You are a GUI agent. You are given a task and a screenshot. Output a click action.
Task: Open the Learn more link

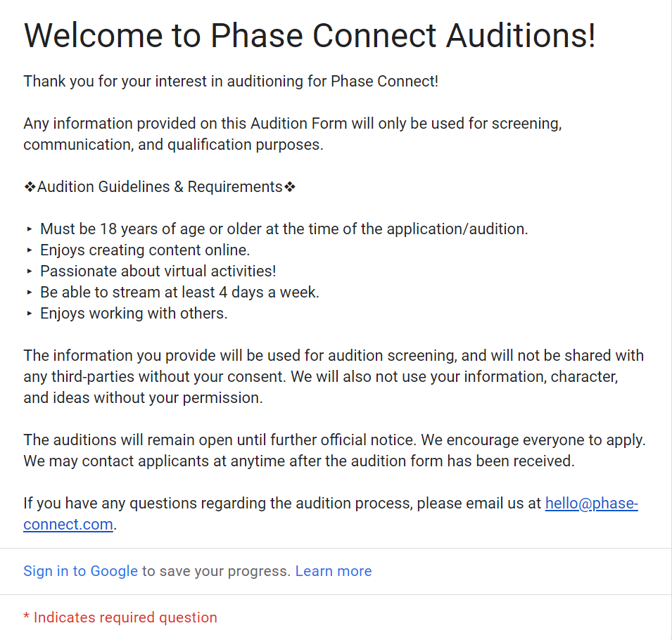[x=334, y=571]
